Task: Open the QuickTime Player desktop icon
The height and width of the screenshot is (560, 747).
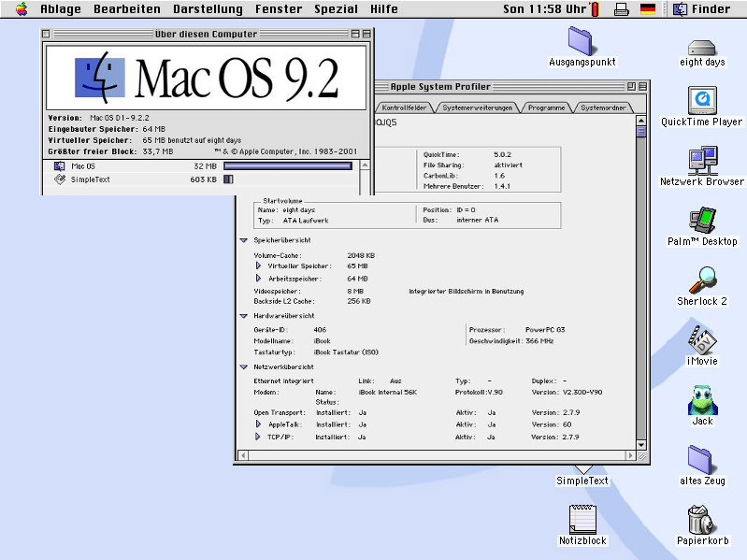Action: [701, 101]
